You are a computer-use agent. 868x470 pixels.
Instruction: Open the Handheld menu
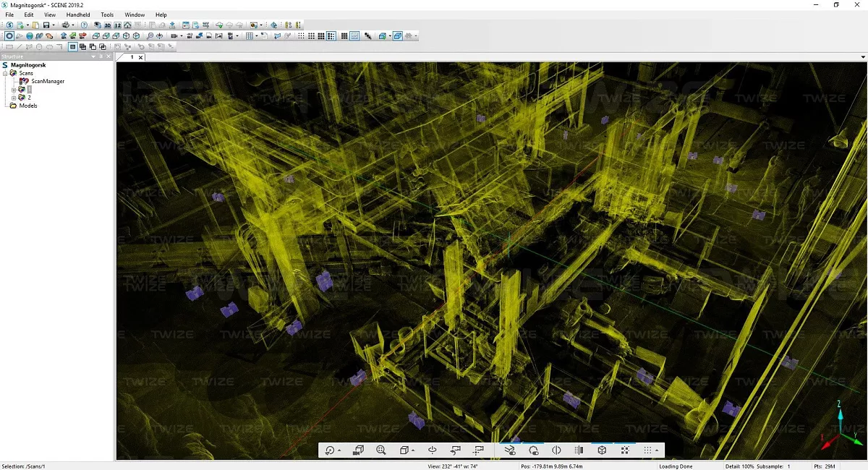(77, 14)
